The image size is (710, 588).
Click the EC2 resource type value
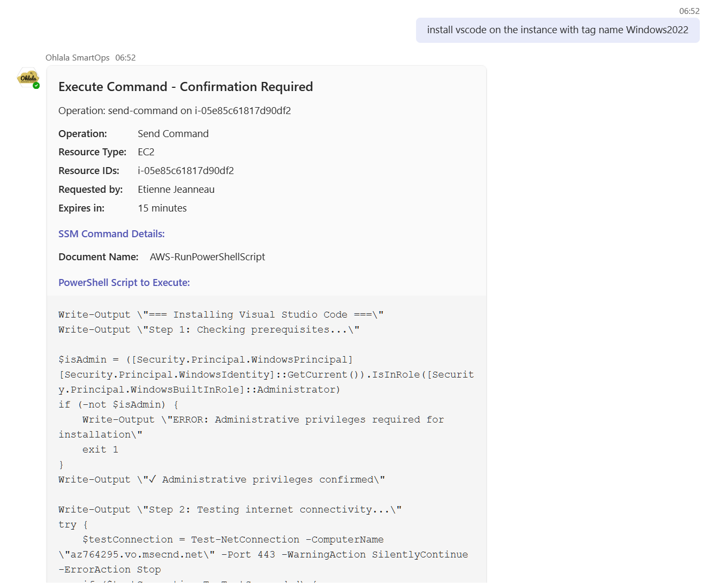pos(146,152)
